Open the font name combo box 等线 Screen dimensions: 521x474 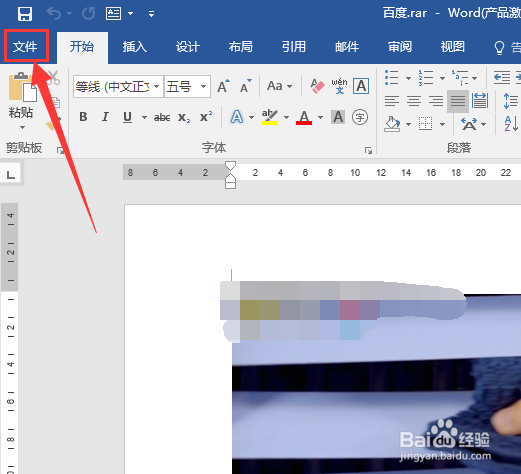118,87
